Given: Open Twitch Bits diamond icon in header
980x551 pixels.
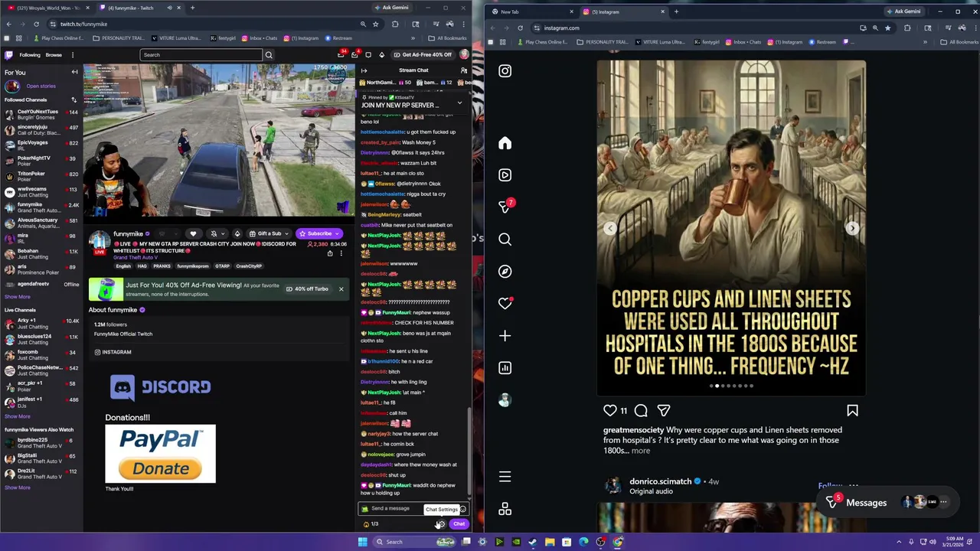Looking at the screenshot, I should pyautogui.click(x=382, y=55).
